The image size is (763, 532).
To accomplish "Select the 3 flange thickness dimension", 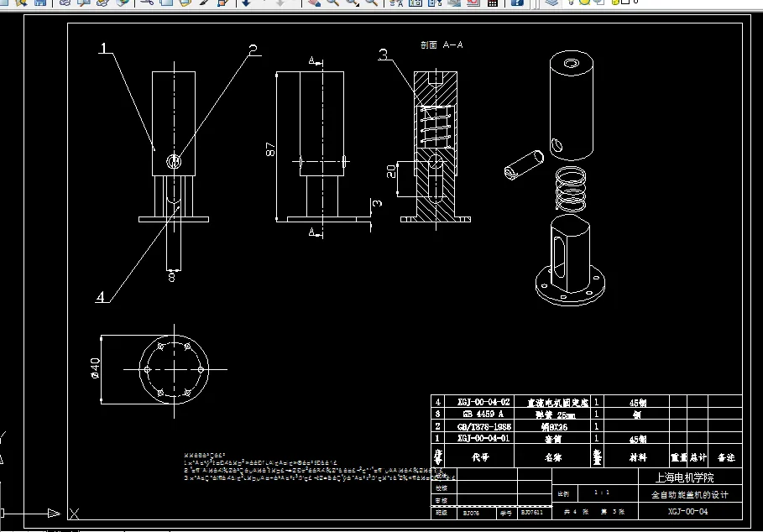I will click(x=377, y=203).
